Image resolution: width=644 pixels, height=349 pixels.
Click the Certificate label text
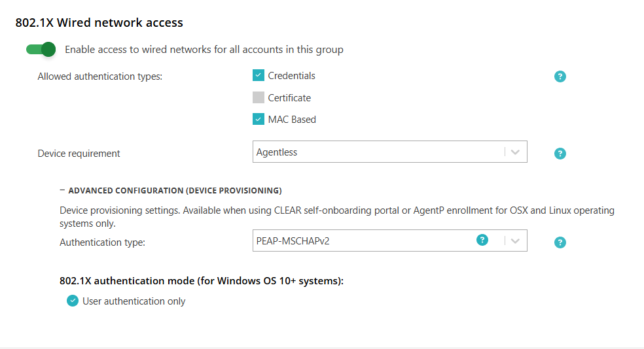pos(289,98)
